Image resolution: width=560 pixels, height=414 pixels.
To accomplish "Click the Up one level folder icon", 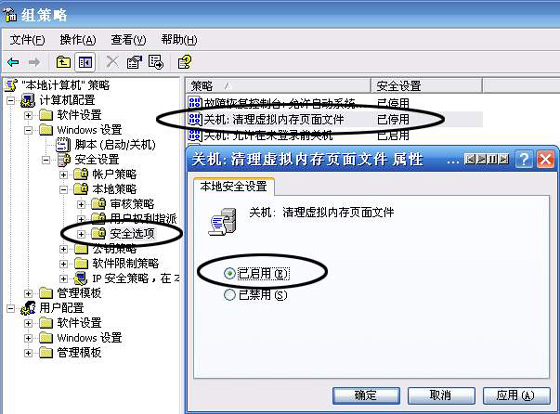I will pyautogui.click(x=64, y=63).
